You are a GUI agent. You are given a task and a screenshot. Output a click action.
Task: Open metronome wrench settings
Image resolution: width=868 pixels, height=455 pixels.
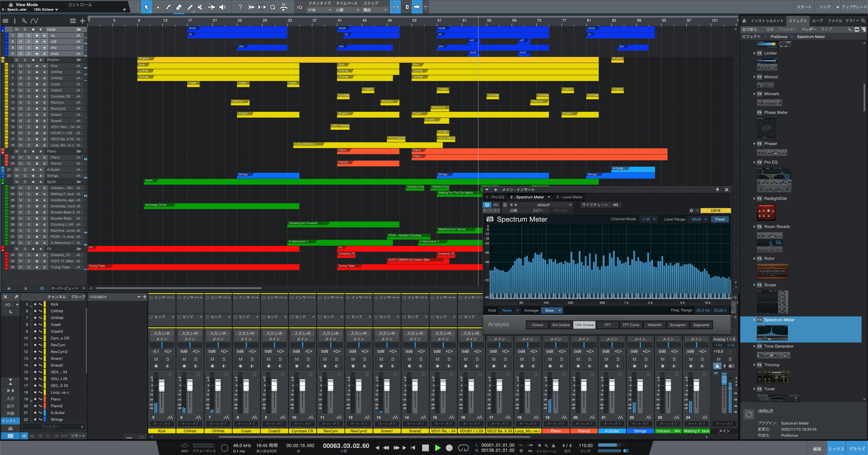(546, 445)
